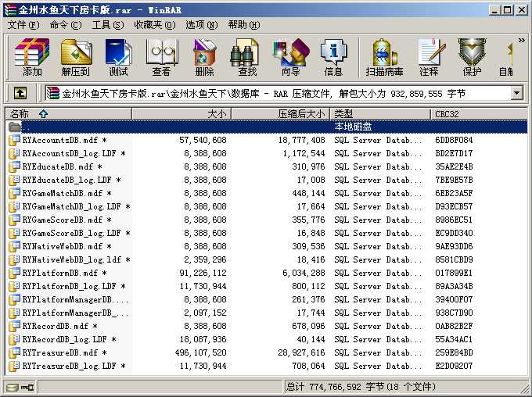Click packed size 28,927,616

click(x=301, y=352)
